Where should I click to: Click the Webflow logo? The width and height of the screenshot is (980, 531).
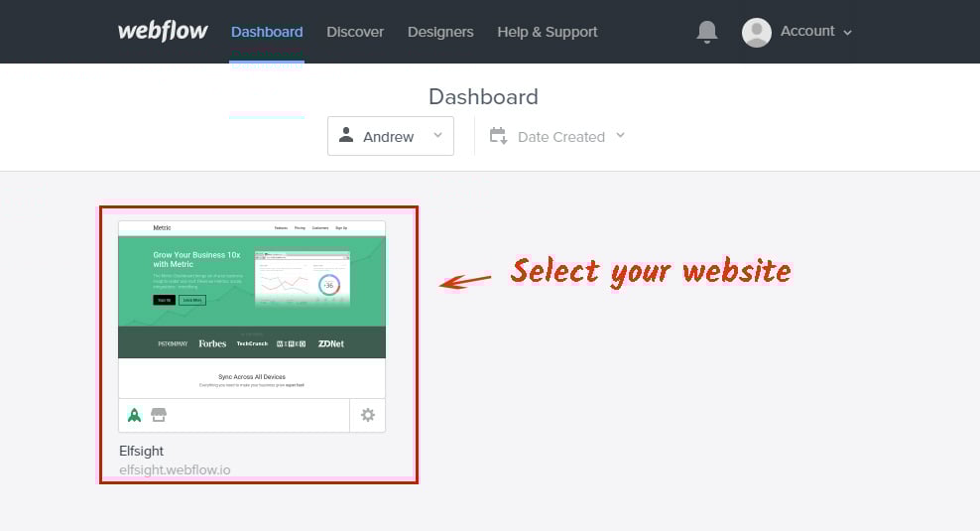point(163,32)
